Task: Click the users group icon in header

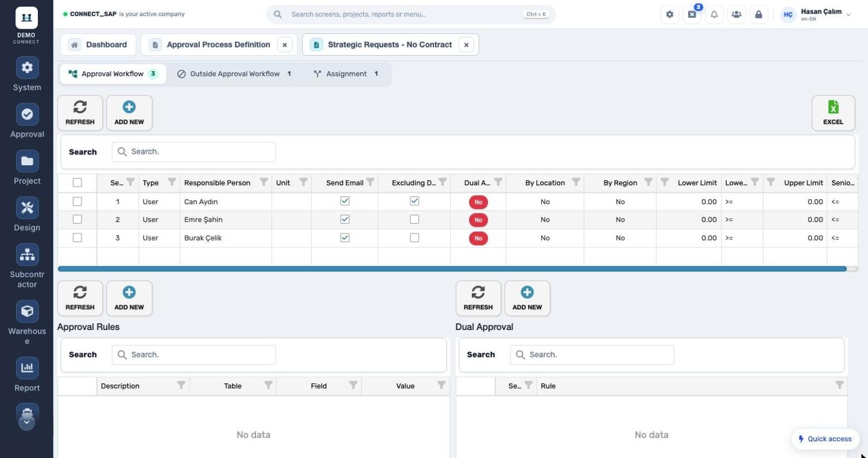Action: tap(736, 14)
